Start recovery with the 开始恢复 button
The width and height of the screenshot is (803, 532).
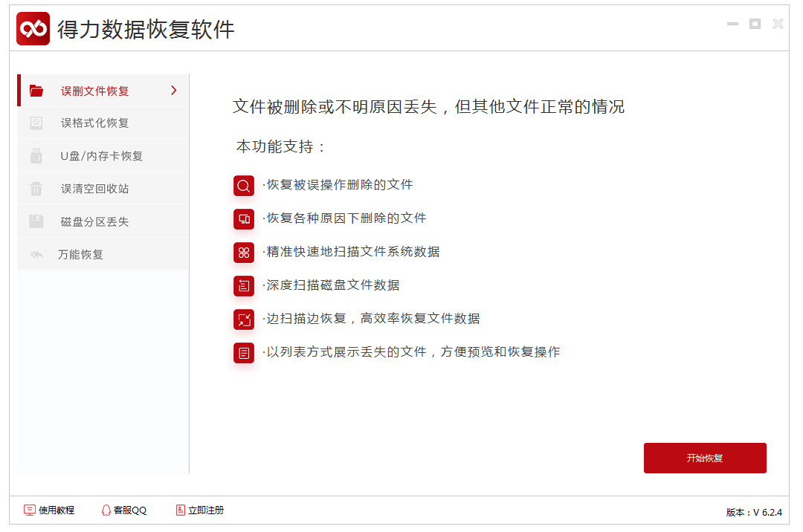[x=705, y=458]
